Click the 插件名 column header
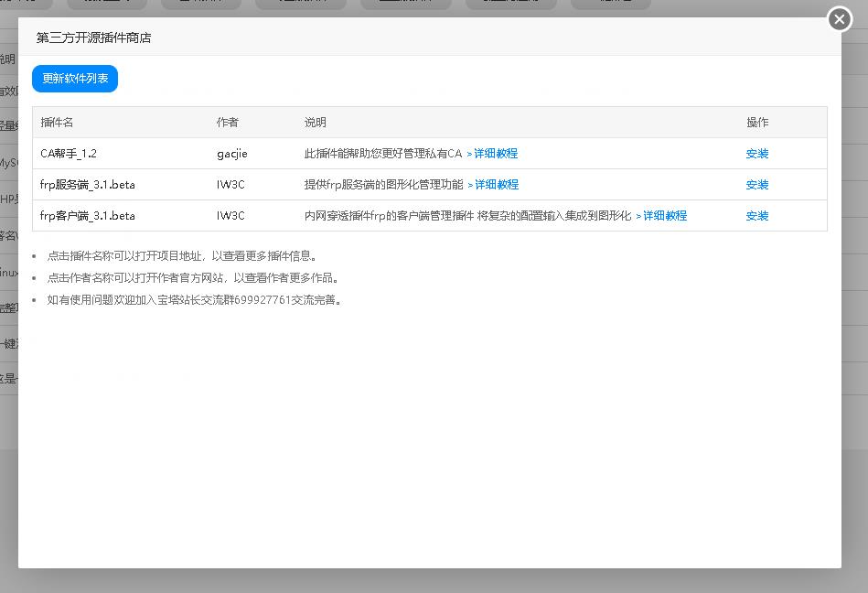The image size is (868, 593). click(x=57, y=123)
